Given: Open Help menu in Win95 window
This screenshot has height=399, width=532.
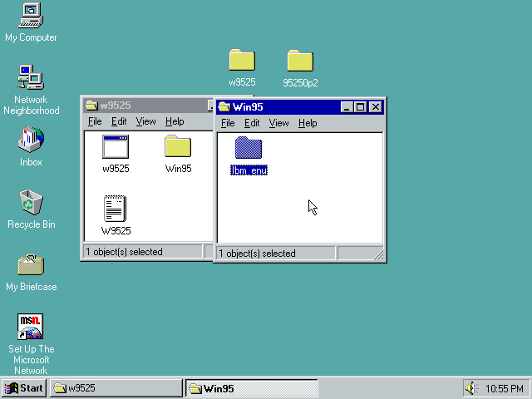Looking at the screenshot, I should click(308, 123).
